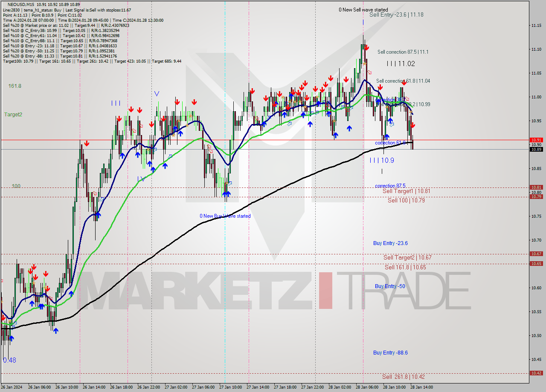Select the 'Sell Target1 | 10.81' label

407,191
